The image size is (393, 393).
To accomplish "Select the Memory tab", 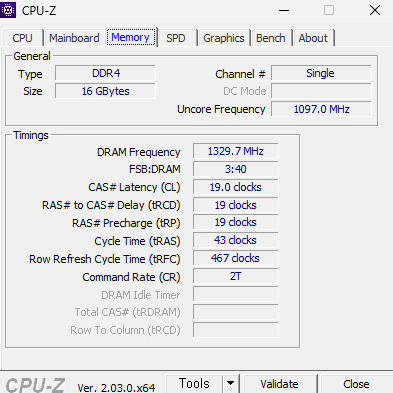I will click(131, 37).
